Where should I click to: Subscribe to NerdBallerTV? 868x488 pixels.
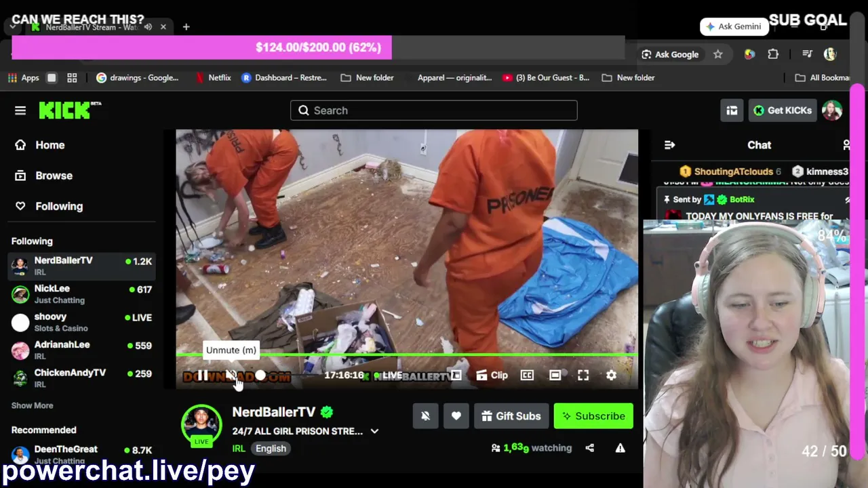coord(593,416)
